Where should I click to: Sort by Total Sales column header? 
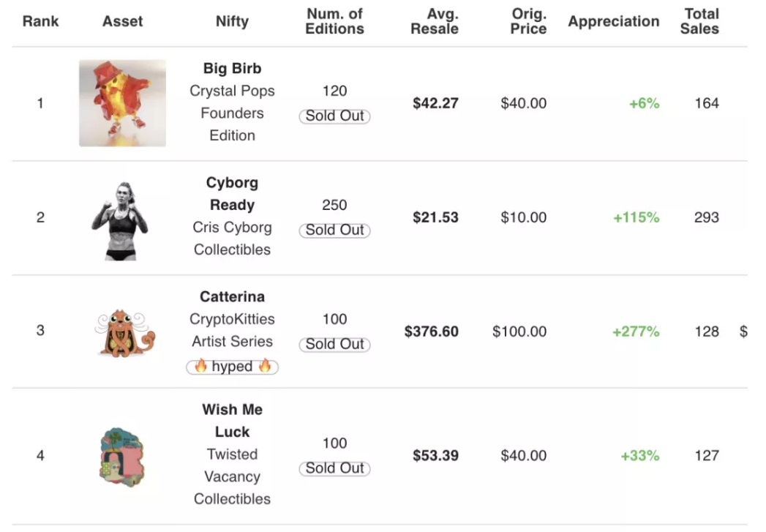pos(699,21)
